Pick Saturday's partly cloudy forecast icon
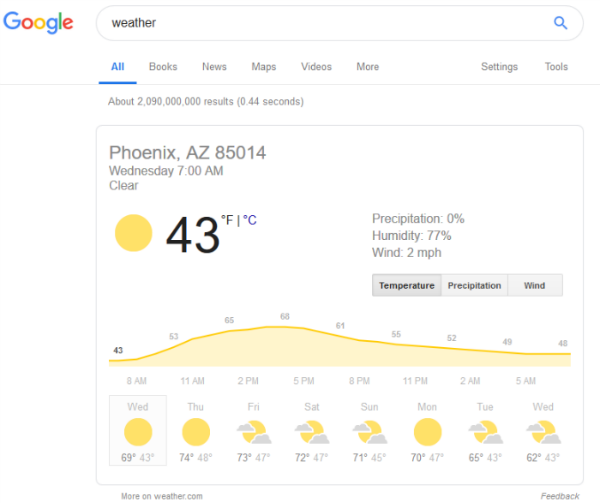 (x=312, y=432)
